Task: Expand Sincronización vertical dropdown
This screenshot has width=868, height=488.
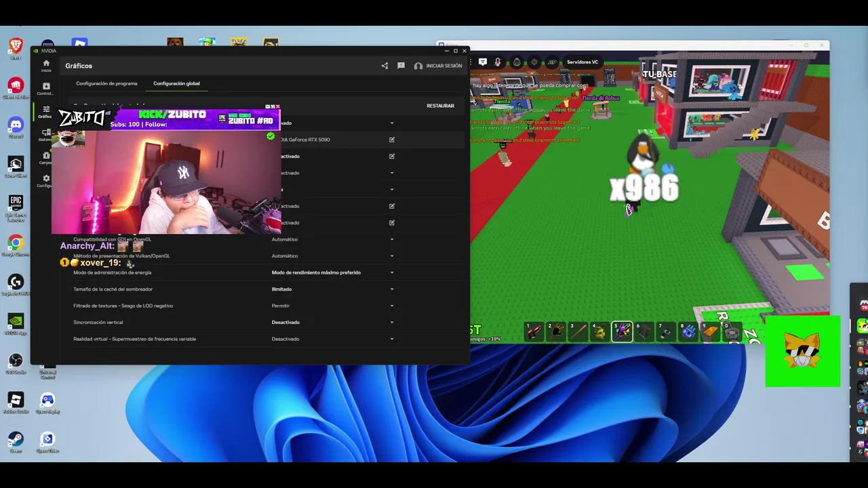Action: (392, 323)
